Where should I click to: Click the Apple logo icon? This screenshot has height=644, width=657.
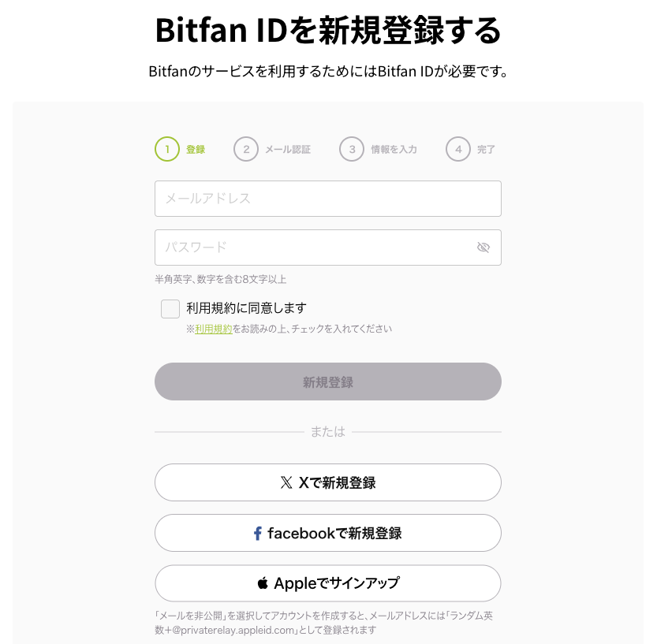pyautogui.click(x=263, y=583)
